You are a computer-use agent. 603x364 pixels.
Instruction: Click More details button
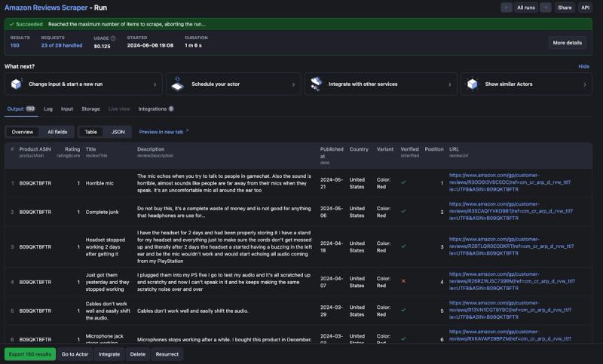[x=568, y=43]
